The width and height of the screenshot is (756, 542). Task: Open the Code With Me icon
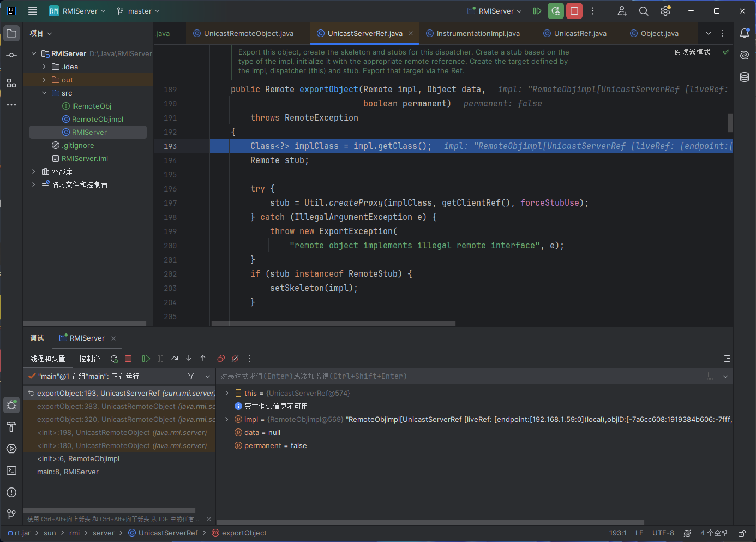[622, 11]
